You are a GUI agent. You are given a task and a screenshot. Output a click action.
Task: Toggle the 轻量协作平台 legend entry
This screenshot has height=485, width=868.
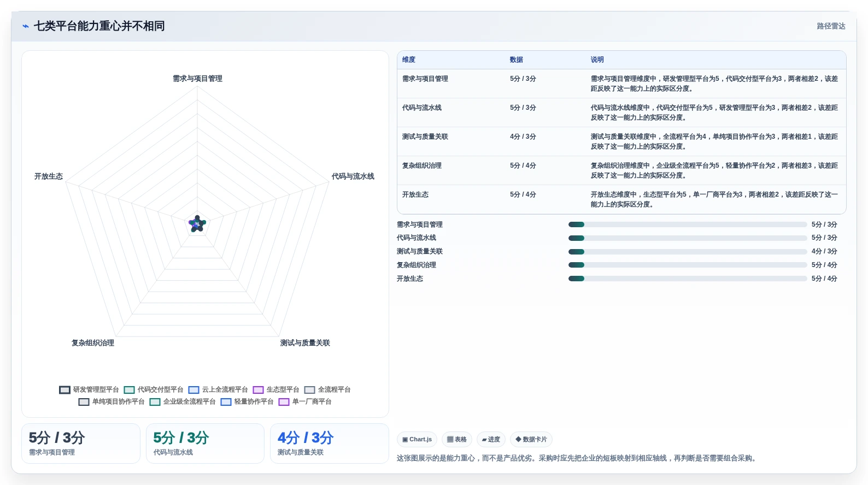click(247, 402)
